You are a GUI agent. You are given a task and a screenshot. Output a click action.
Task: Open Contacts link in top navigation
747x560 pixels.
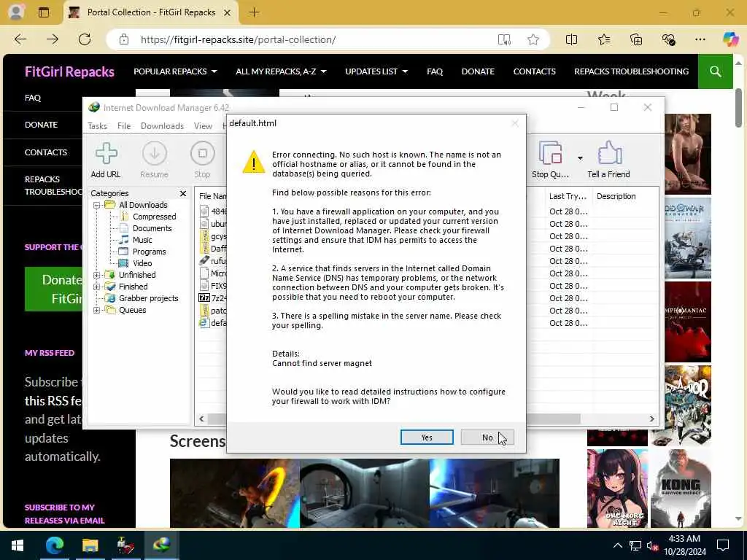[x=534, y=71]
